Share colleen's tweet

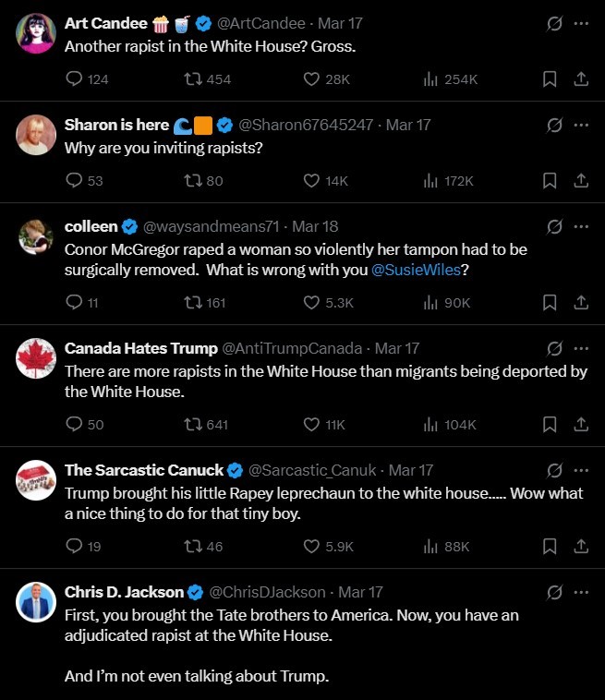581,302
